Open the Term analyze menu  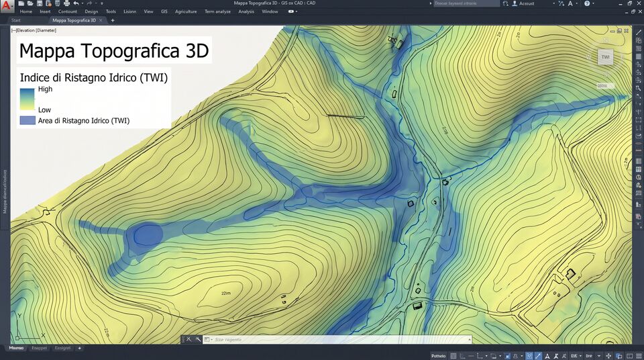pos(217,11)
